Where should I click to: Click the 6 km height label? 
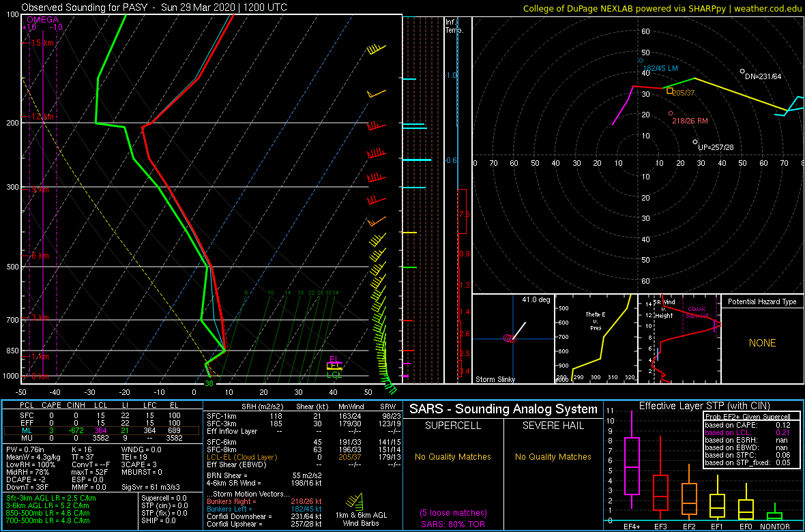click(x=39, y=256)
